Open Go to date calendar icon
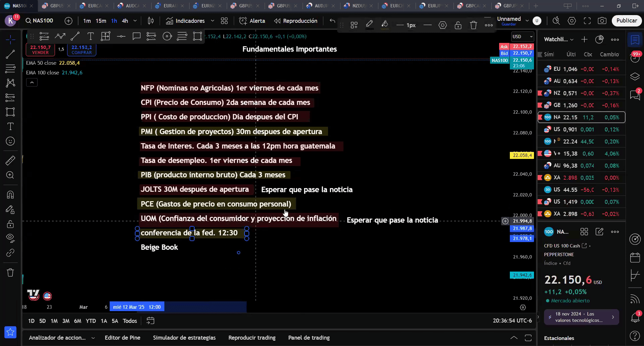Image resolution: width=644 pixels, height=346 pixels. [x=151, y=321]
